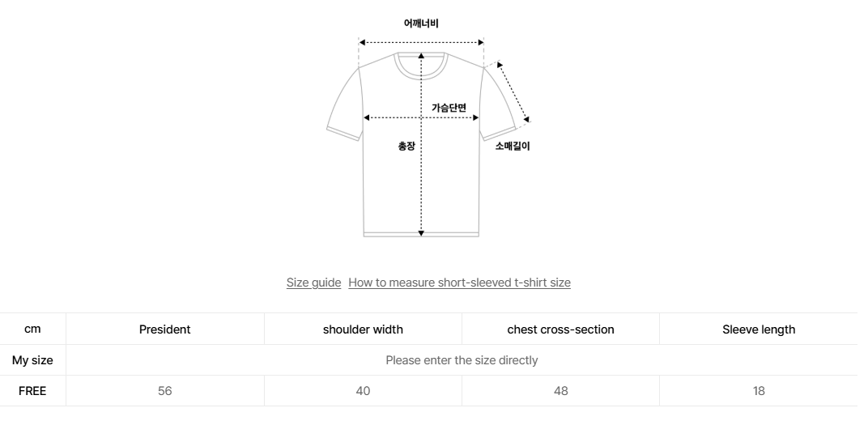Viewport: 868px width, 425px height.
Task: Click the t-shirt collar in the diagram
Action: (x=421, y=65)
